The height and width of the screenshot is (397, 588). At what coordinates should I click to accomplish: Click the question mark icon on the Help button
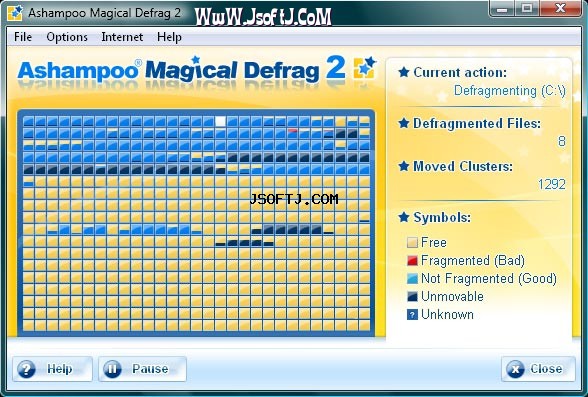[27, 369]
